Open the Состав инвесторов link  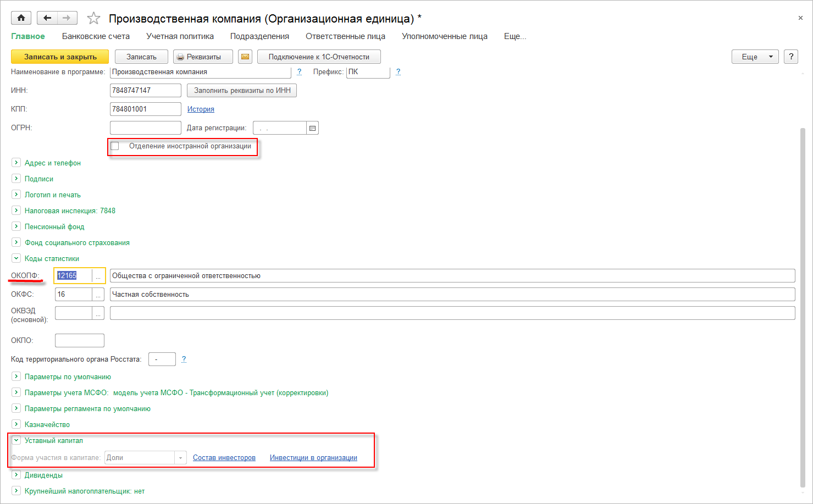224,458
